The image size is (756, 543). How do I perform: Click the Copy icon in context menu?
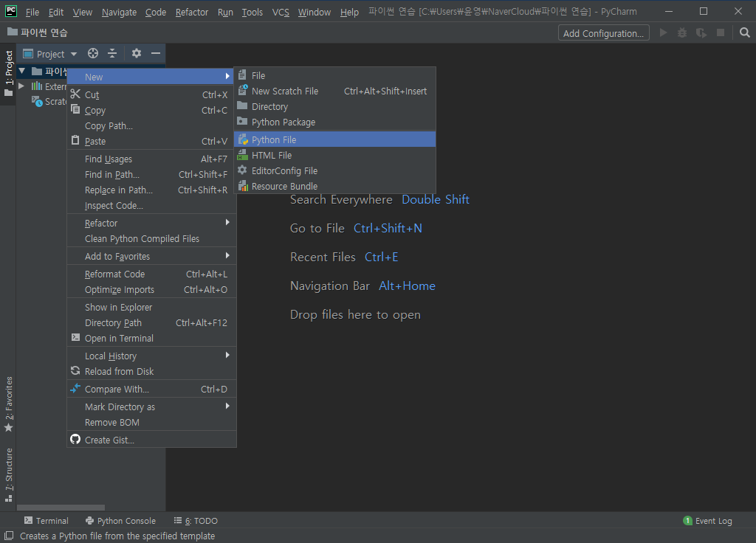(75, 109)
